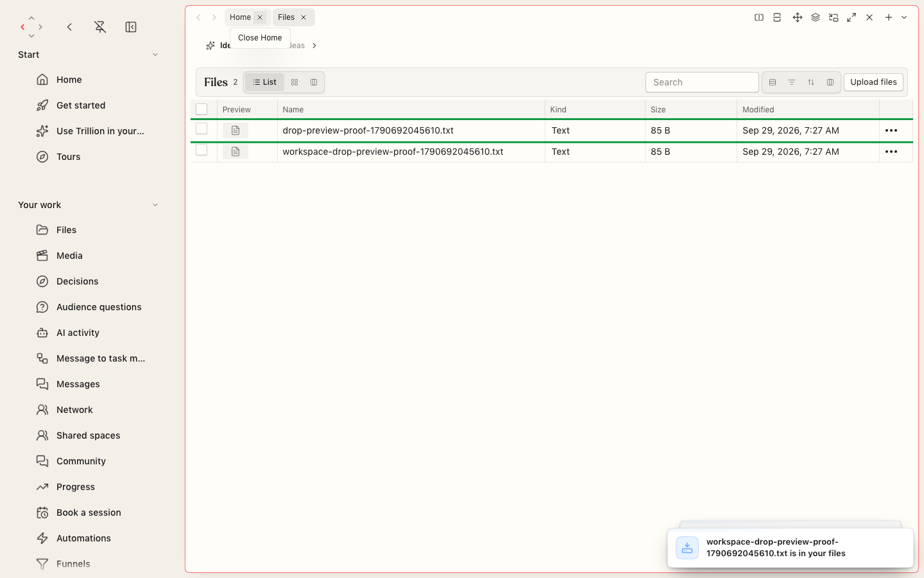Split the pane horizontally with the rows icon
924x578 pixels.
point(777,17)
